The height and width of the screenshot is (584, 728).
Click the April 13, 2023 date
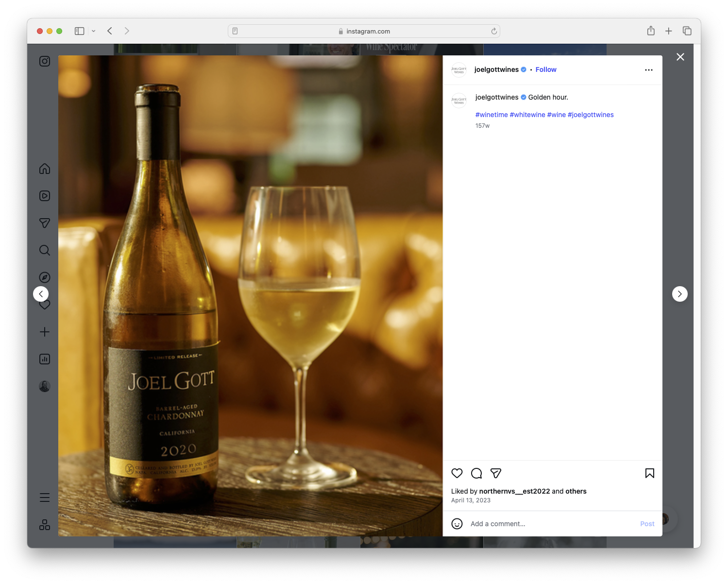[x=471, y=500]
